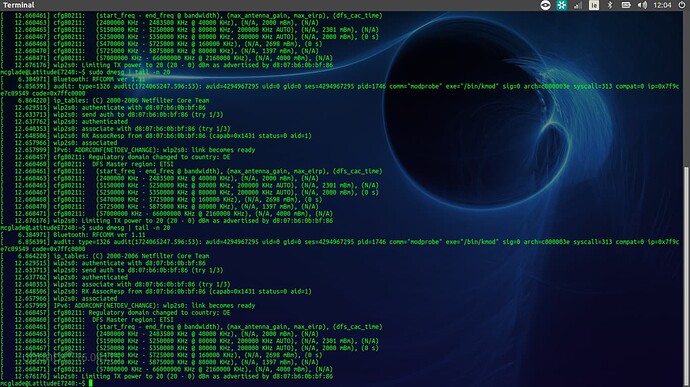Open the keyboard layout indicator
Viewport: 690px width, 387px height.
click(x=594, y=5)
